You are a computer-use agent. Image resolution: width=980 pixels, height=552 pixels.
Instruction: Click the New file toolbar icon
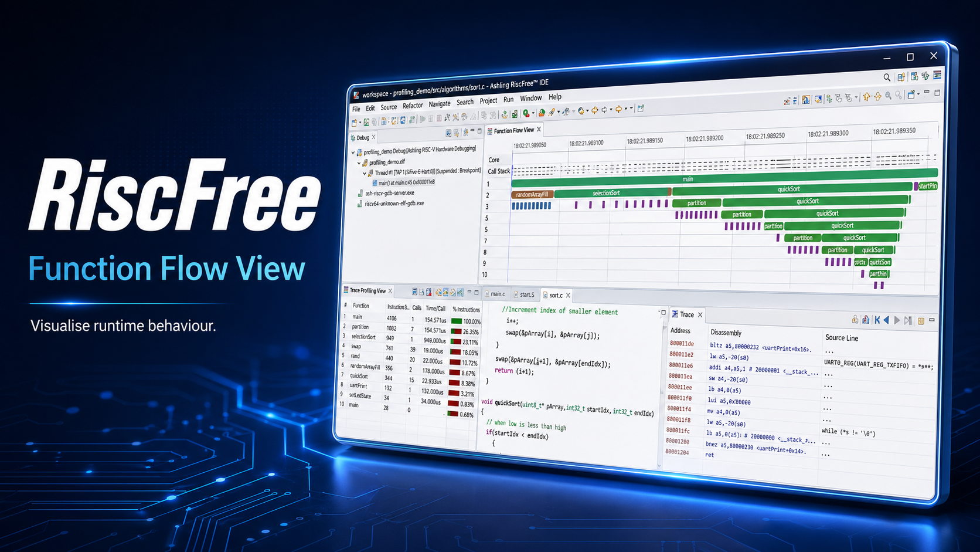click(x=354, y=123)
